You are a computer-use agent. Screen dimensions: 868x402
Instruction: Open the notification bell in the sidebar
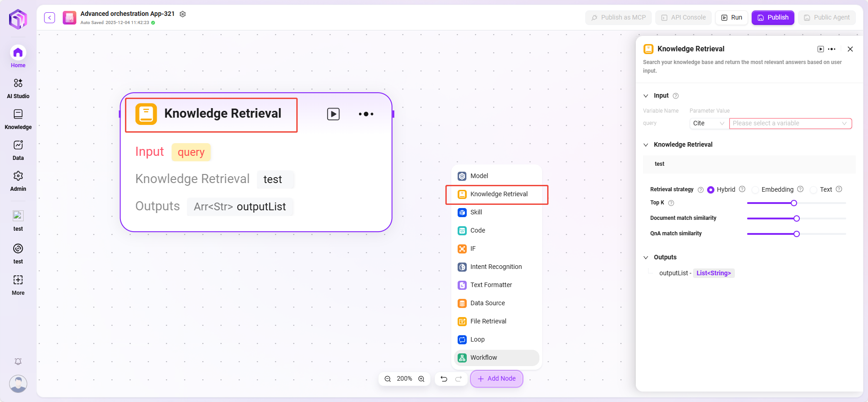pyautogui.click(x=18, y=362)
